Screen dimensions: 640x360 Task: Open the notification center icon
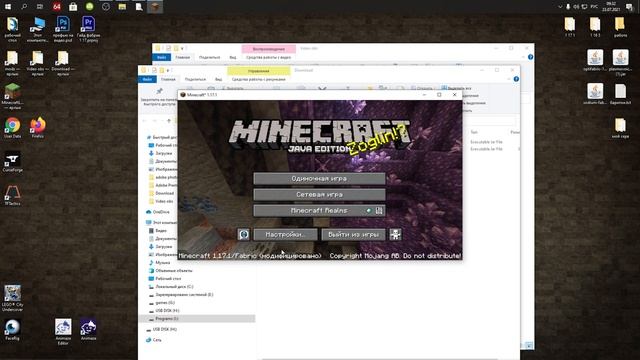629,7
